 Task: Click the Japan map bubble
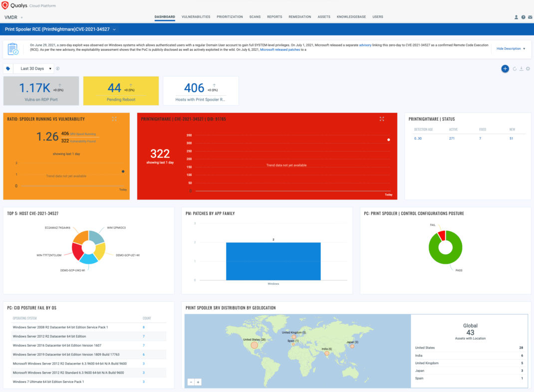(x=352, y=346)
